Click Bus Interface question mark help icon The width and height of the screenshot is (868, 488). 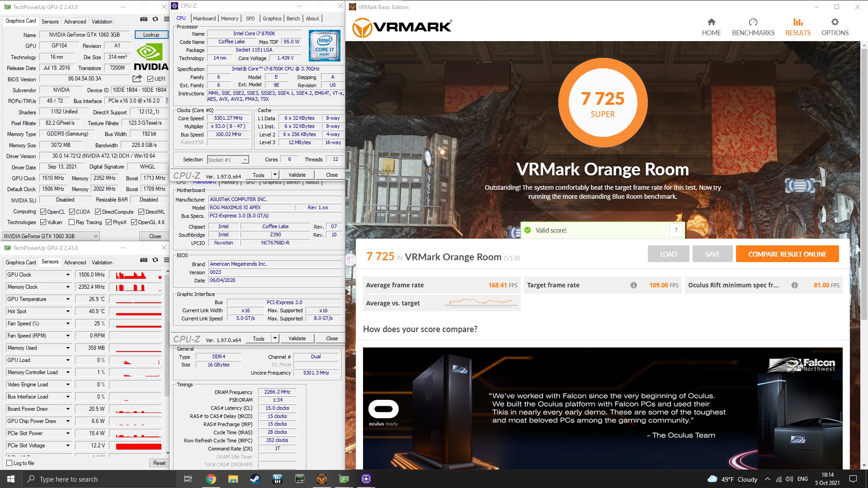coord(166,101)
